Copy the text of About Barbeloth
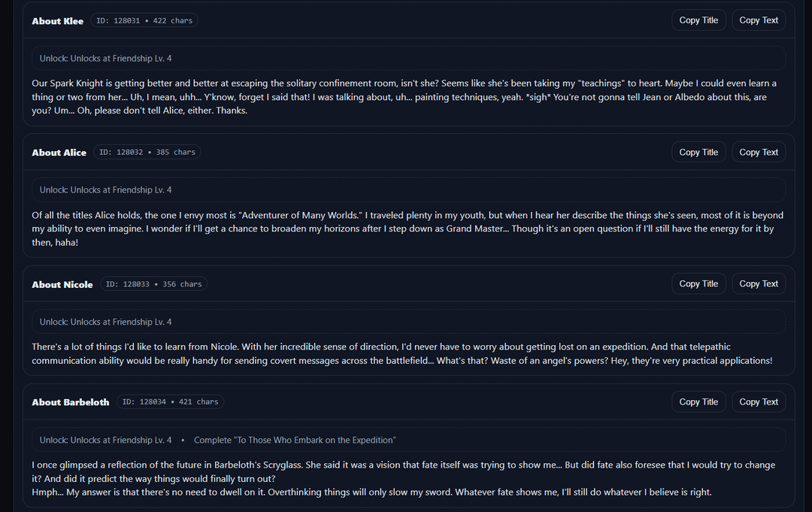This screenshot has height=512, width=812. point(759,401)
